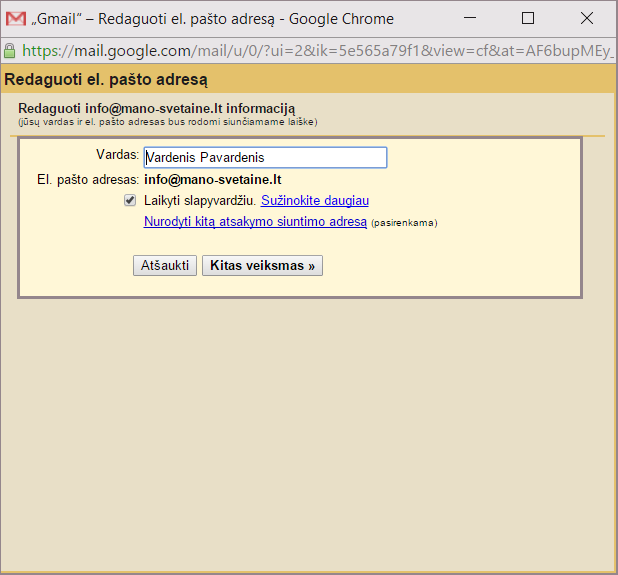
Task: Click the 'Redaguoti info@mano-svetaine.lt informaciją' subheading
Action: pos(156,108)
